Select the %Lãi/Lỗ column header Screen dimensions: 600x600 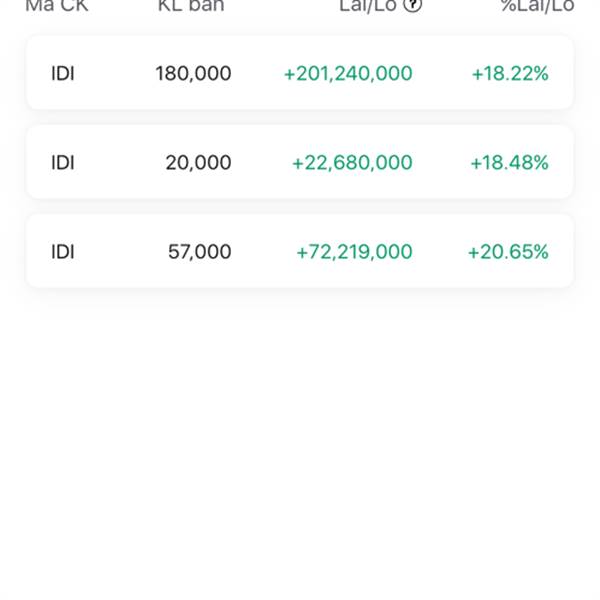click(538, 6)
